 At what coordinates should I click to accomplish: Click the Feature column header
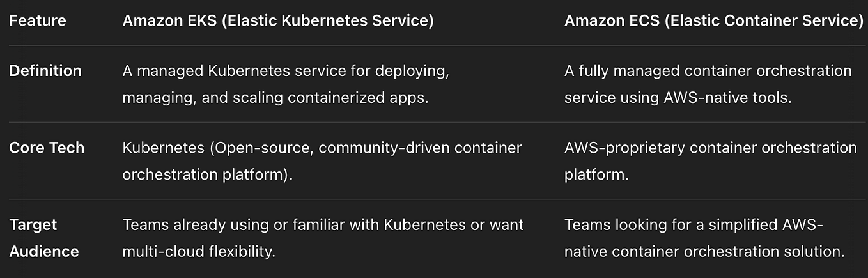37,20
